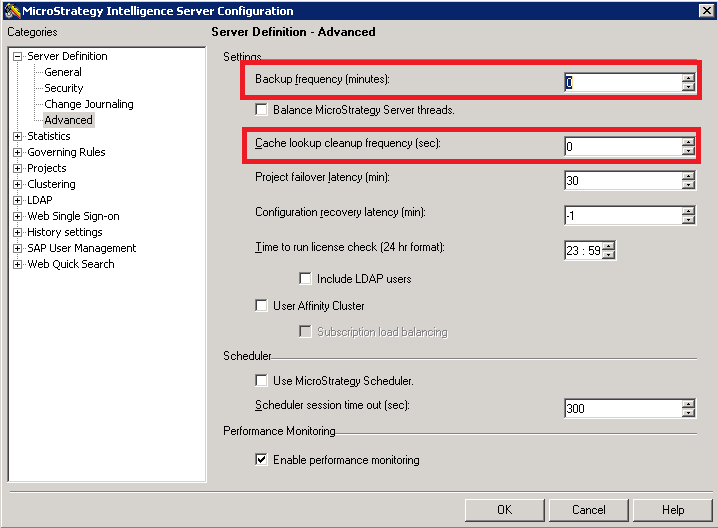Increase Configuration recovery latency value
This screenshot has height=528, width=718.
click(688, 211)
